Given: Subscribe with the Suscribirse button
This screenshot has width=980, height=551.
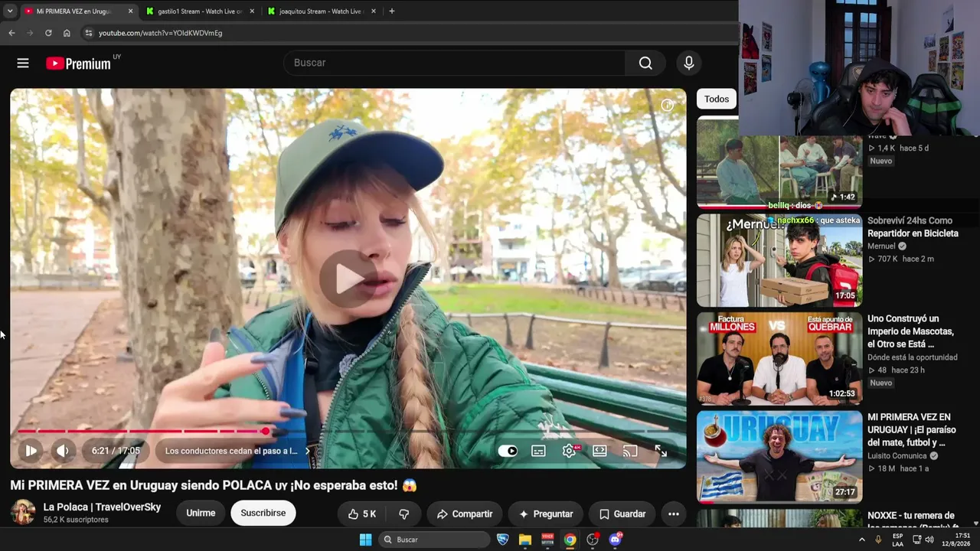Looking at the screenshot, I should tap(263, 513).
